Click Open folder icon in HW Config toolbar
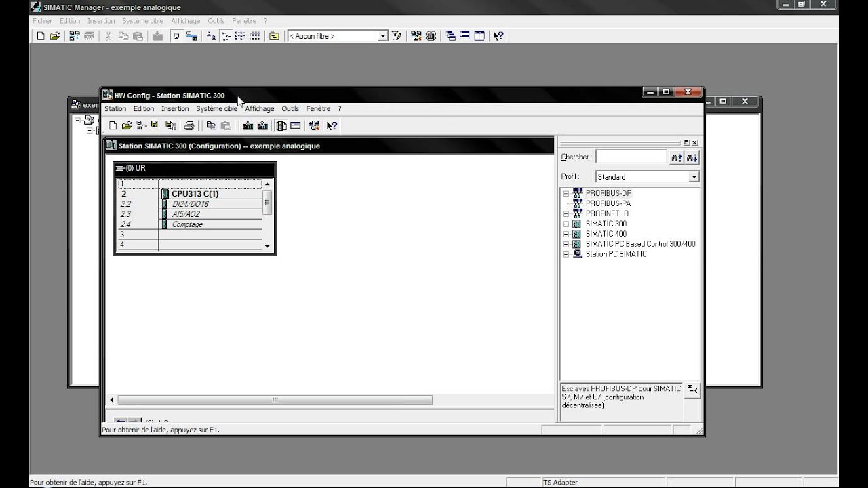This screenshot has width=868, height=488. click(127, 125)
